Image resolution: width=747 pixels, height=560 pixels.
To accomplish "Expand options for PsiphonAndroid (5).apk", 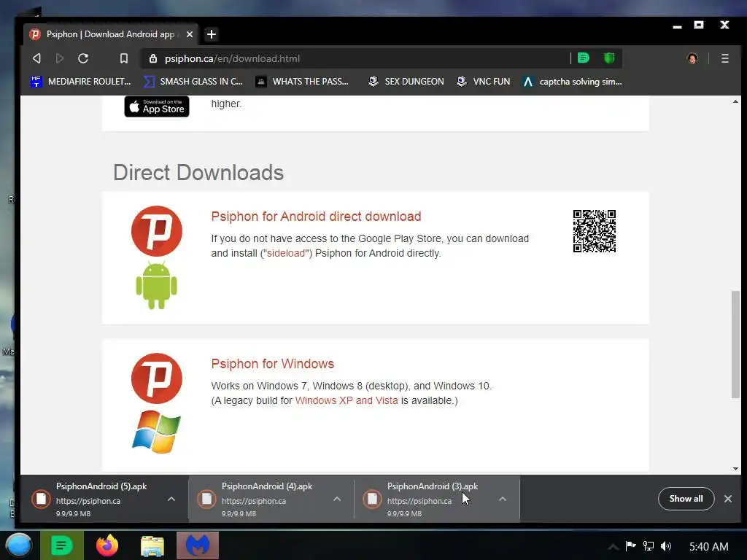I will (x=171, y=499).
